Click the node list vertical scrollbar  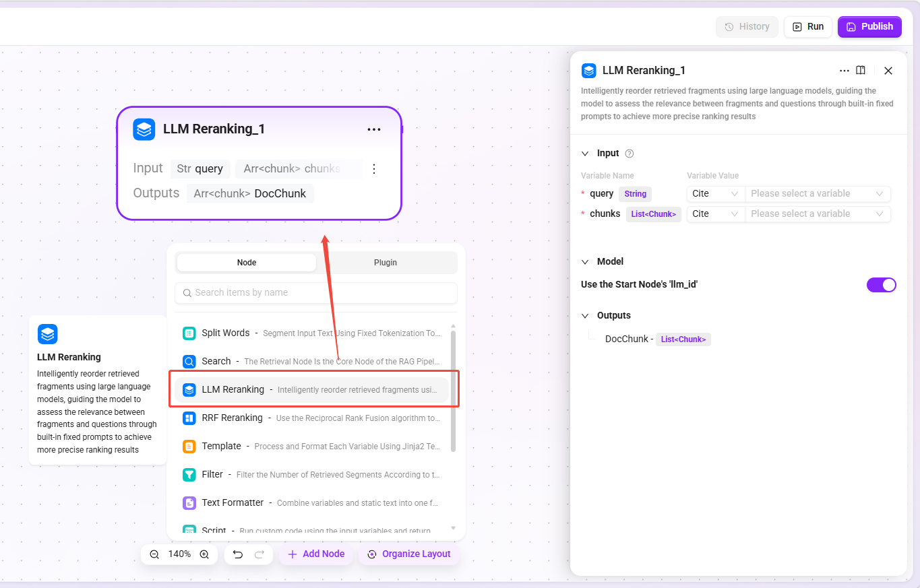click(453, 391)
